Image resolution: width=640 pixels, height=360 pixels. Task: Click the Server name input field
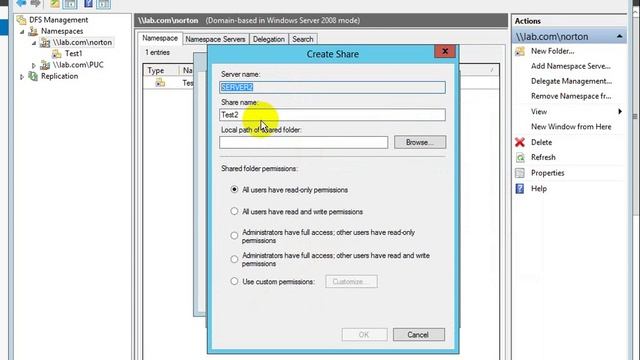tap(332, 87)
